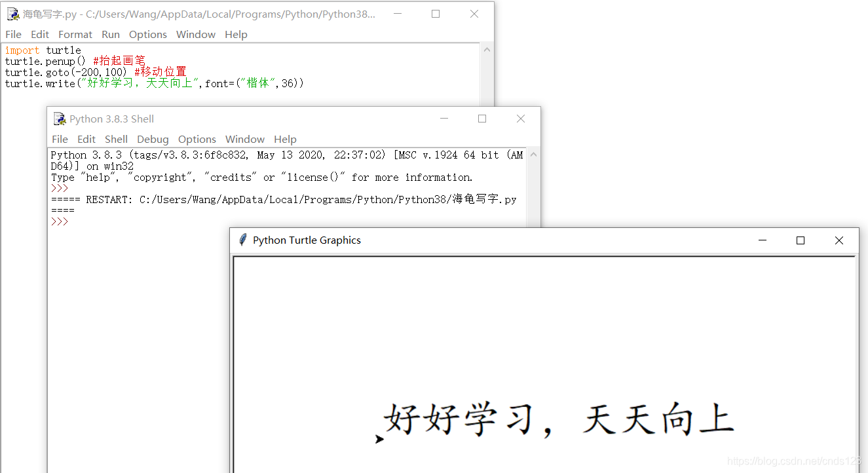Image resolution: width=868 pixels, height=473 pixels.
Task: Click the CSDN blog watermark link
Action: tap(793, 461)
